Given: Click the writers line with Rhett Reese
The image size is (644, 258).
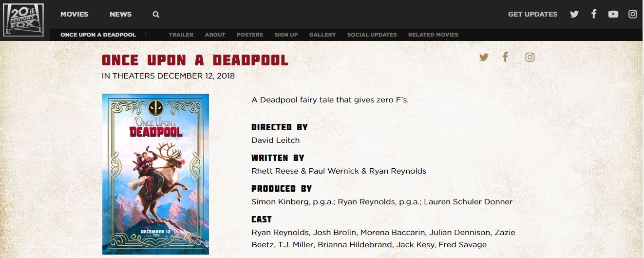Looking at the screenshot, I should (x=339, y=171).
